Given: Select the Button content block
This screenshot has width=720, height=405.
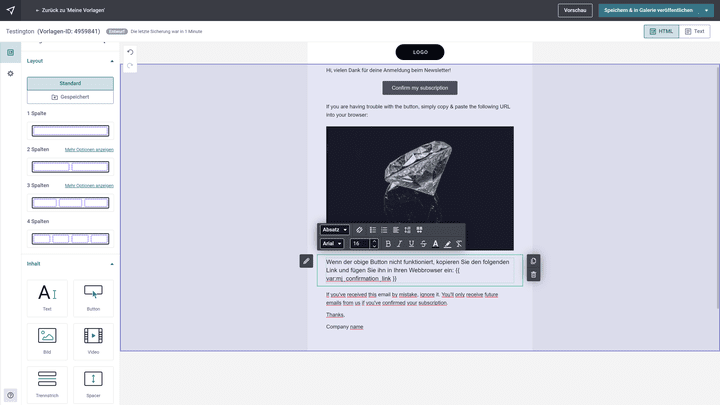Looking at the screenshot, I should (x=93, y=298).
